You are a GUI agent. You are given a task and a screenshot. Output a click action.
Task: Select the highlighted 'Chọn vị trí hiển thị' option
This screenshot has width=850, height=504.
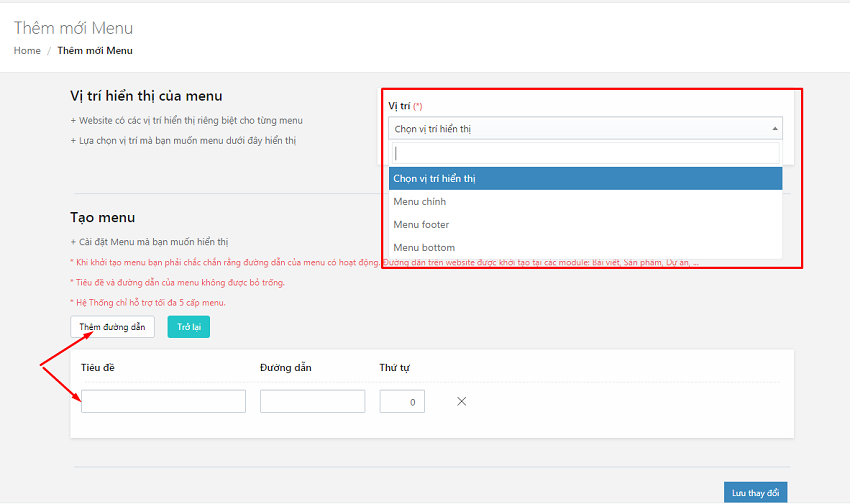tap(584, 178)
